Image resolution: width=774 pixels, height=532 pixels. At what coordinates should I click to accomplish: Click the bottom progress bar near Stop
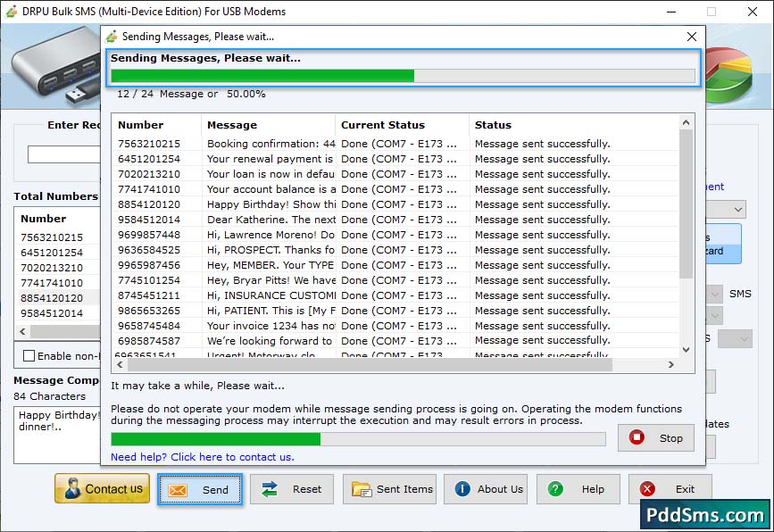tap(358, 439)
